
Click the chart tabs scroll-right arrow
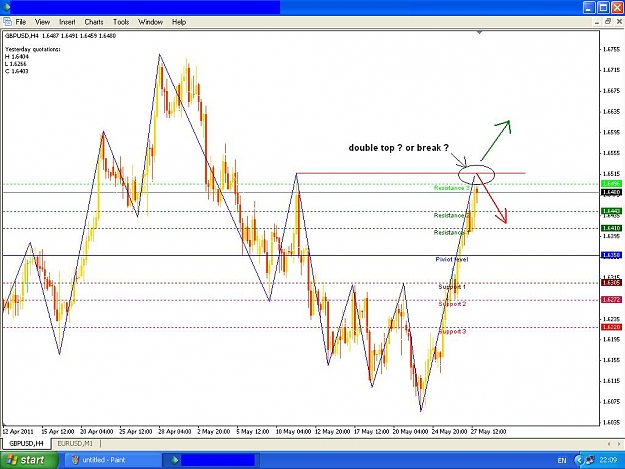(618, 443)
